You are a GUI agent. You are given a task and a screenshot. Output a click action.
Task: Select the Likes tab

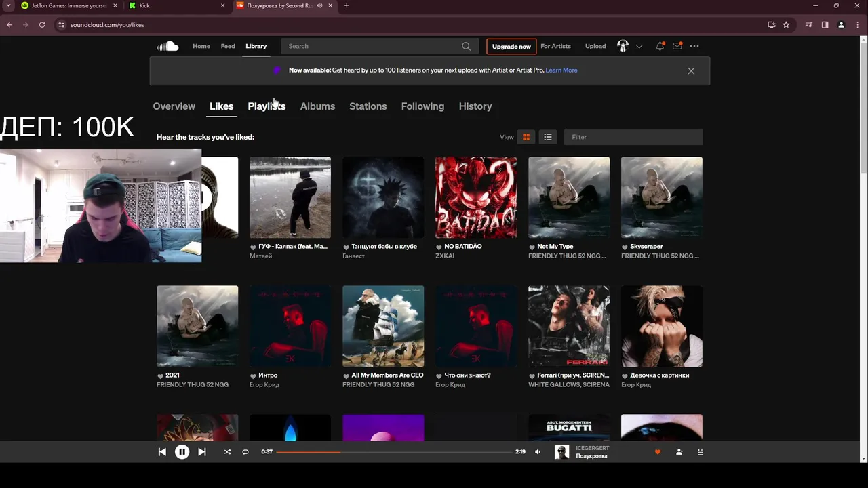(221, 106)
